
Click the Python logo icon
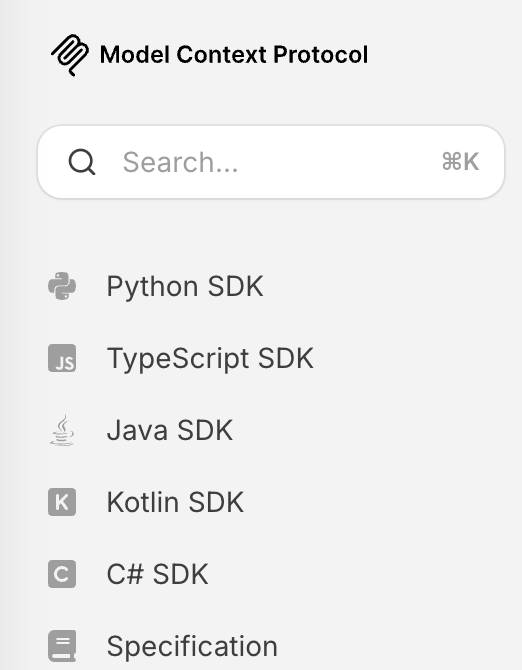click(62, 286)
